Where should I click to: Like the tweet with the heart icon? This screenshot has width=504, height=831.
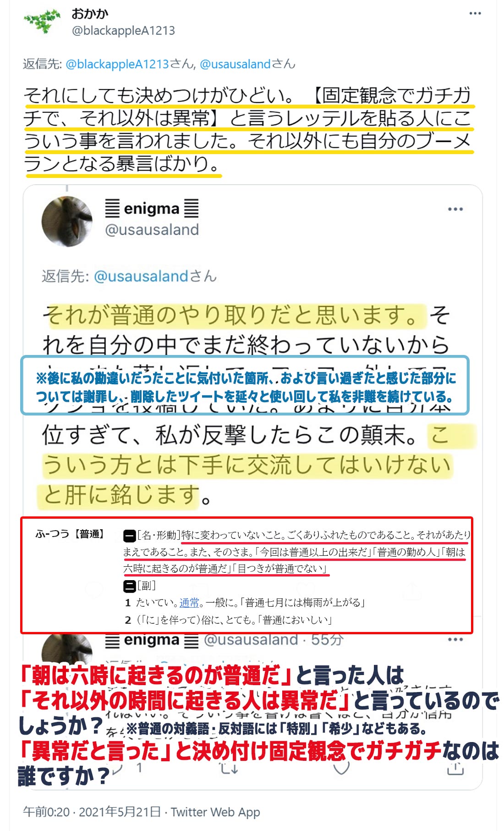[x=341, y=767]
